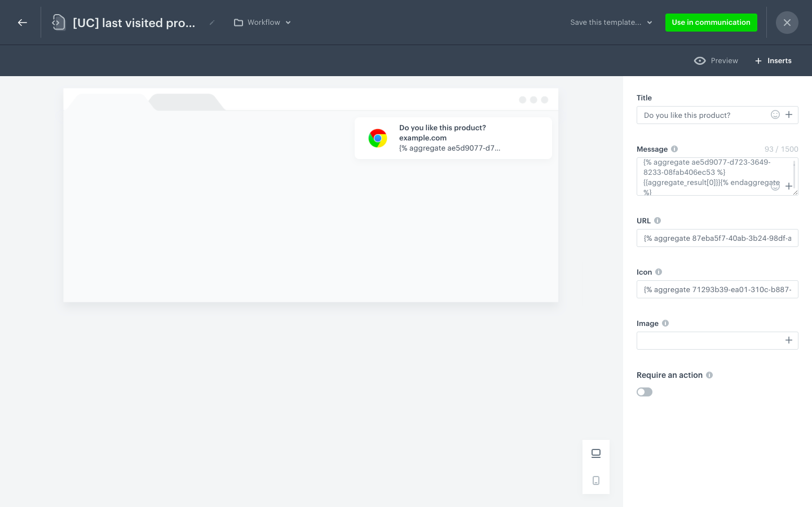Image resolution: width=812 pixels, height=507 pixels.
Task: Open the Preview of the notification
Action: (x=716, y=60)
